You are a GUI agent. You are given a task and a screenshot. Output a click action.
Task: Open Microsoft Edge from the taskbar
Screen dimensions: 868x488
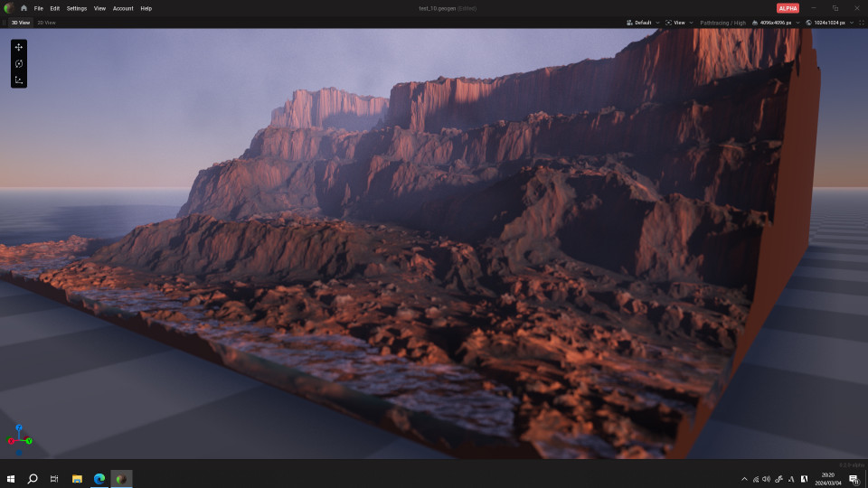[x=99, y=478]
